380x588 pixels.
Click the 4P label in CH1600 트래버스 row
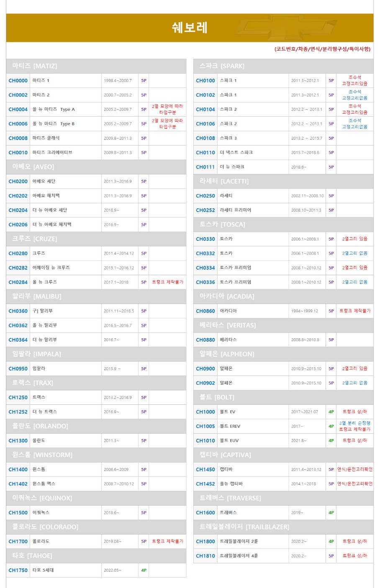point(331,513)
